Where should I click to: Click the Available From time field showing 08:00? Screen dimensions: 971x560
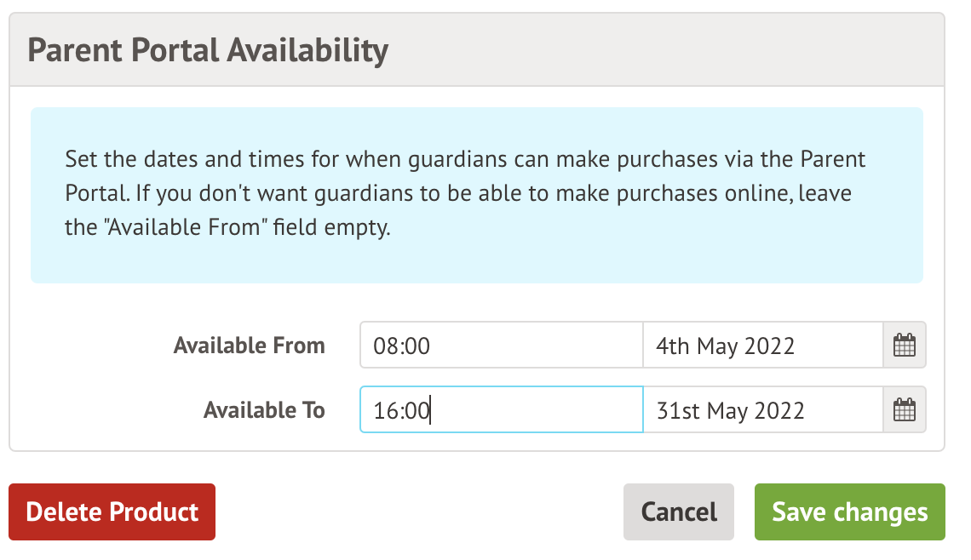point(501,346)
